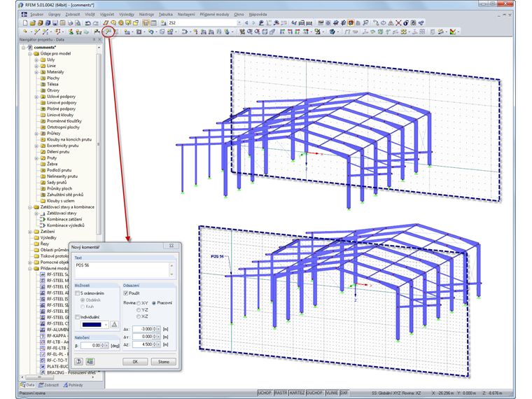Show view in Y direction
532x399 pixels.
[x=289, y=31]
